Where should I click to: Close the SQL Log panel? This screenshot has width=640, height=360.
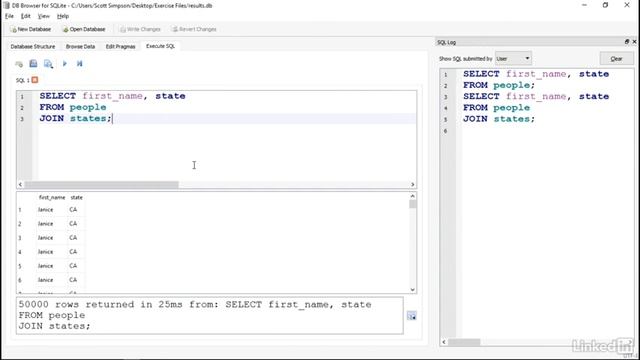coord(634,42)
